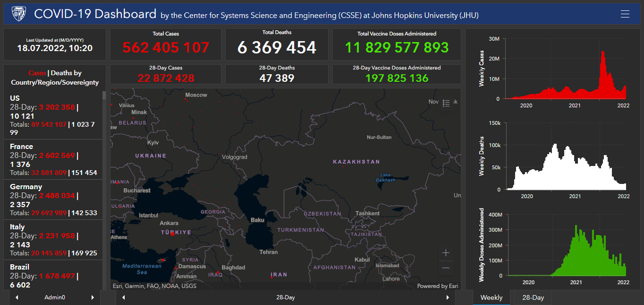
Task: Open the hamburger menu in header
Action: (625, 14)
